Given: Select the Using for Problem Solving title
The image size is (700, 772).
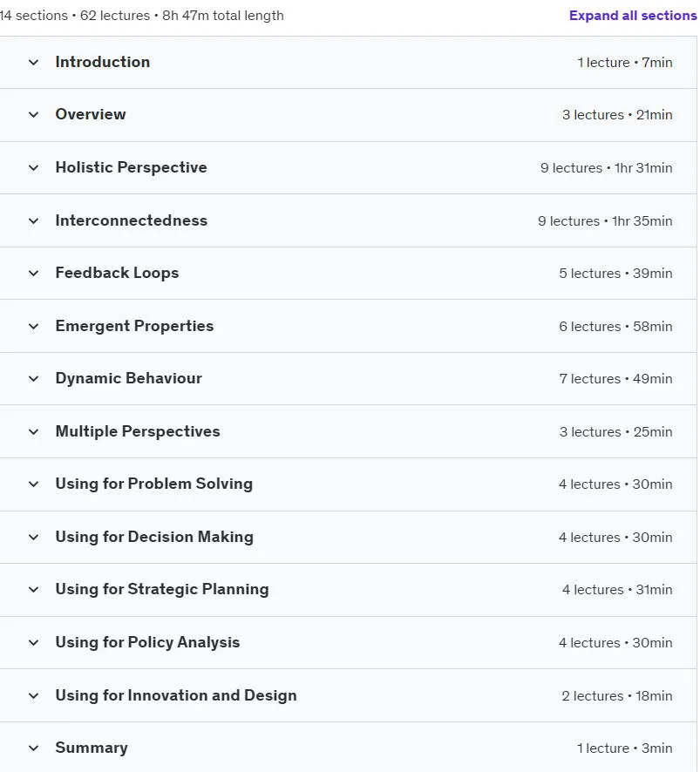Looking at the screenshot, I should point(153,484).
